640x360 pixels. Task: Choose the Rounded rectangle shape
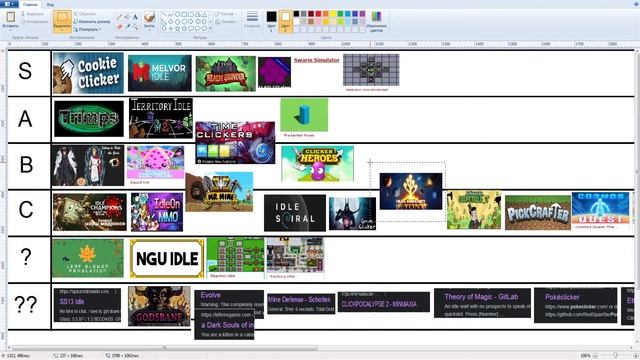coord(191,14)
